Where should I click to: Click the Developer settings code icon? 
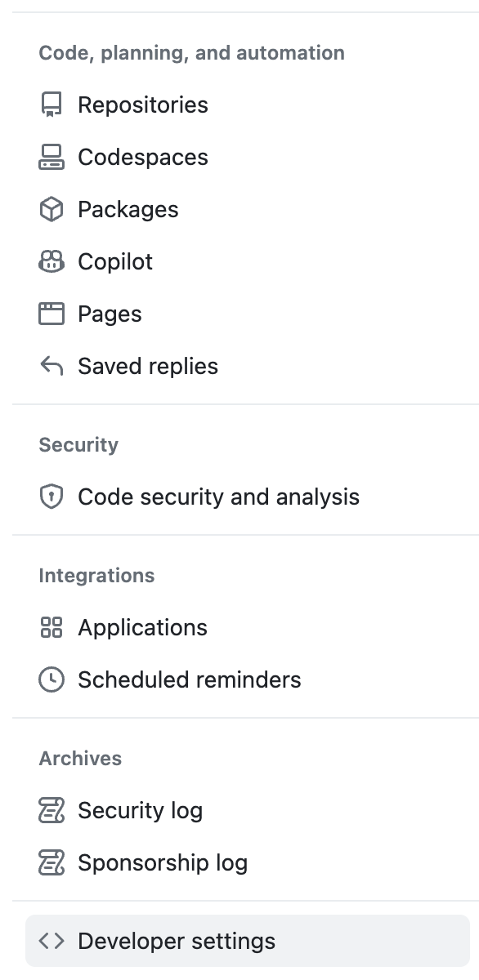click(51, 941)
